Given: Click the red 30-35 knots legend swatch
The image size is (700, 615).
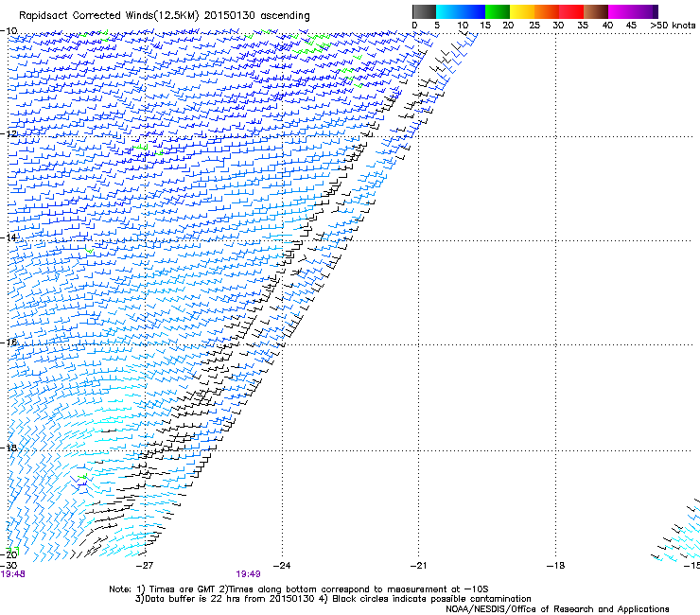Looking at the screenshot, I should [571, 11].
